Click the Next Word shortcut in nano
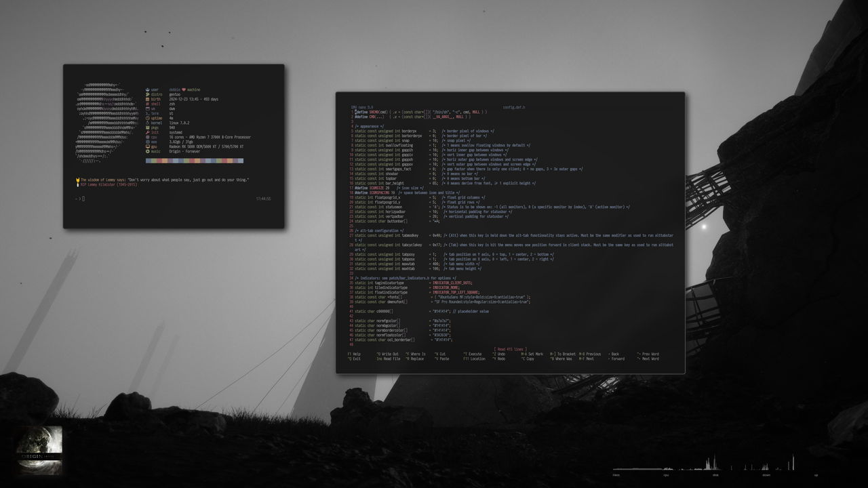The image size is (868, 488). pyautogui.click(x=648, y=359)
